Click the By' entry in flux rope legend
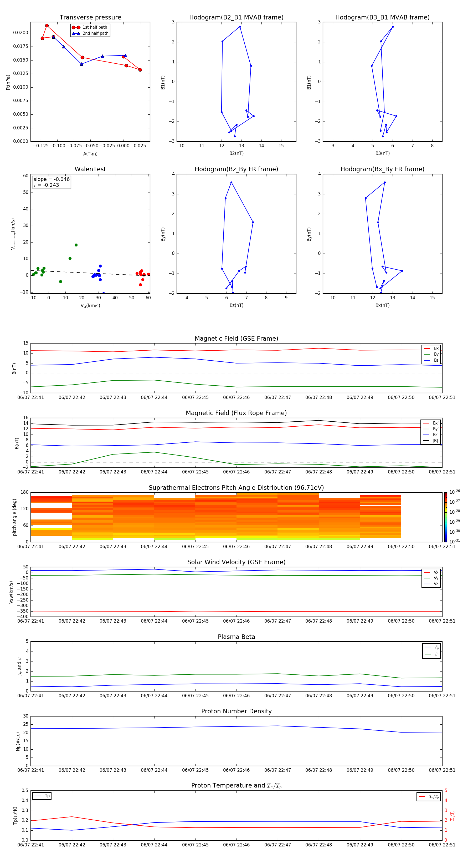Screen dimensions: 473x868 (431, 429)
